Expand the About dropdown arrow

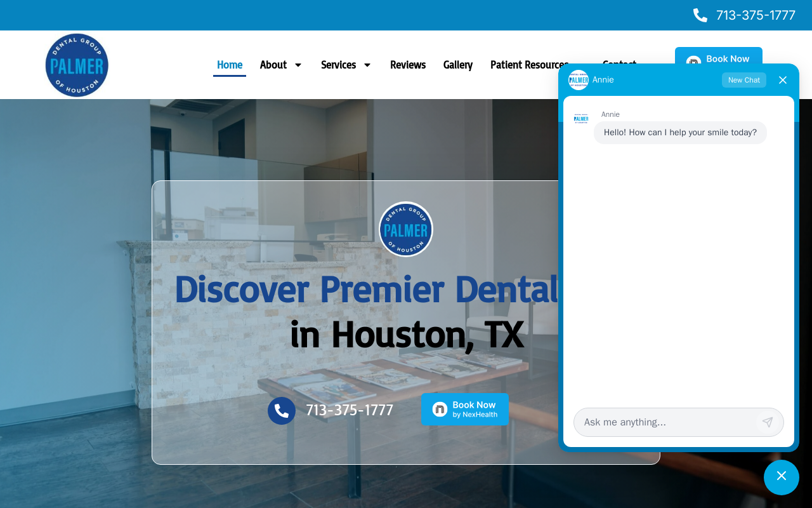click(298, 65)
